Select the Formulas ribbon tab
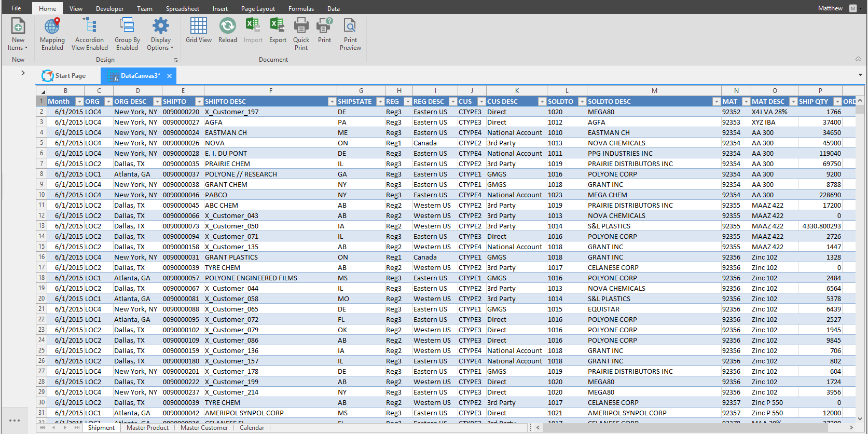Viewport: 868px width, 434px height. 301,8
